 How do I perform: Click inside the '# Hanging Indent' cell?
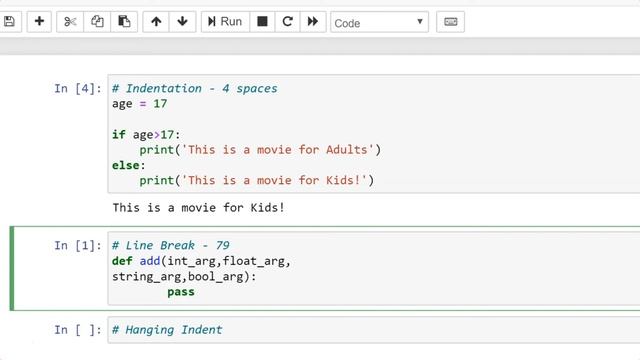tap(373, 330)
